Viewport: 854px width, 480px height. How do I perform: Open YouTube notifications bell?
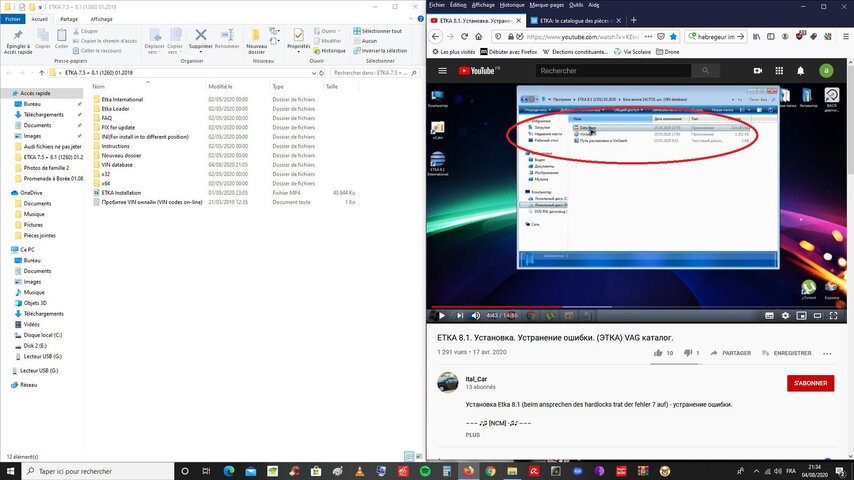(801, 71)
